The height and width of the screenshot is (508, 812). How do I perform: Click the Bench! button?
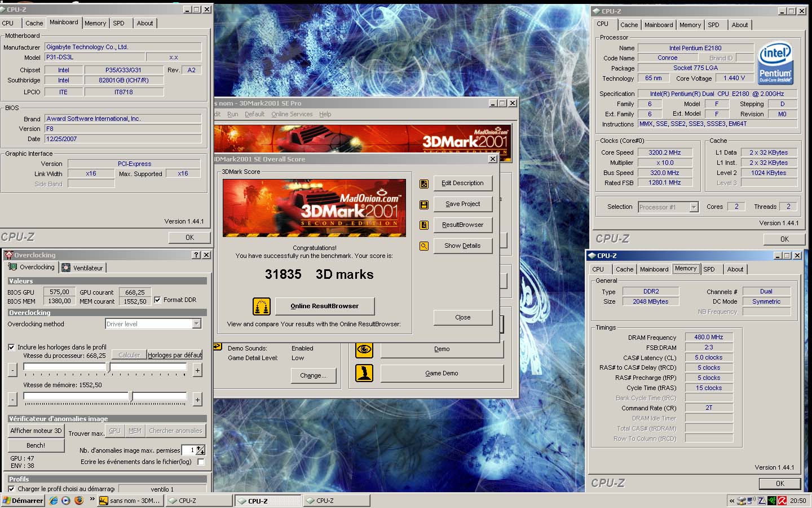pos(36,445)
